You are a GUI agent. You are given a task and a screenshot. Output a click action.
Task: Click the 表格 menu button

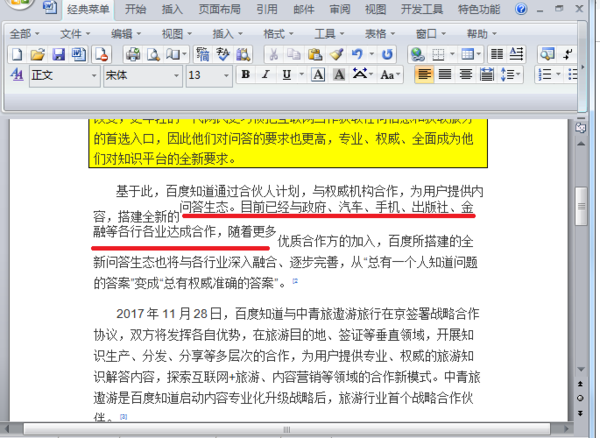pos(380,34)
